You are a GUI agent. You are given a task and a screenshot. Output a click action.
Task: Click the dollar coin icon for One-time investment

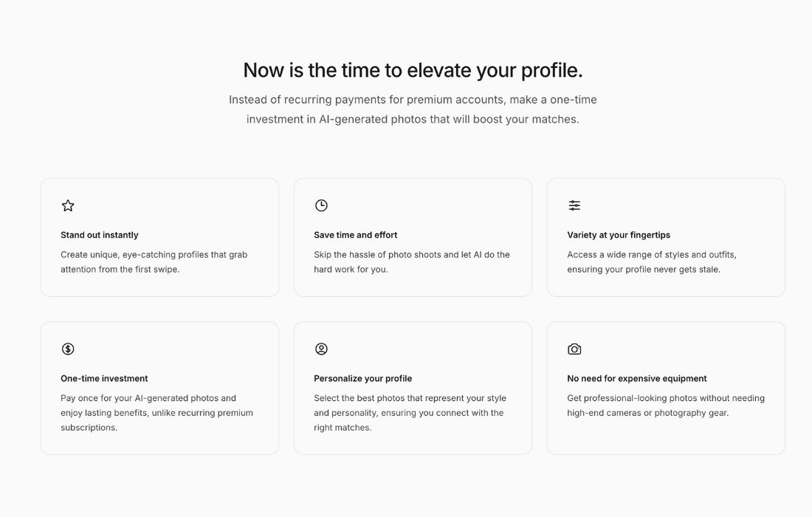(x=68, y=349)
